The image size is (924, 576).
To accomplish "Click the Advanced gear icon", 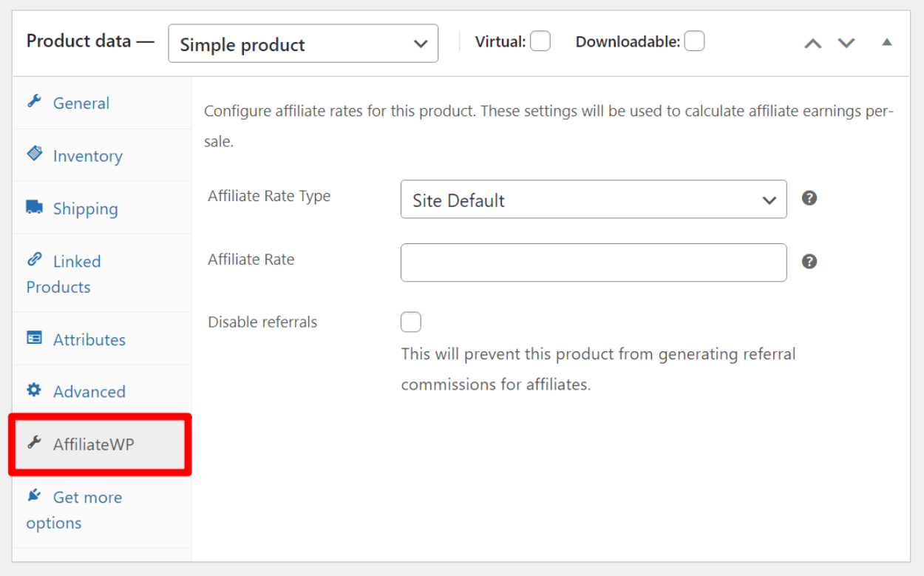I will 34,390.
